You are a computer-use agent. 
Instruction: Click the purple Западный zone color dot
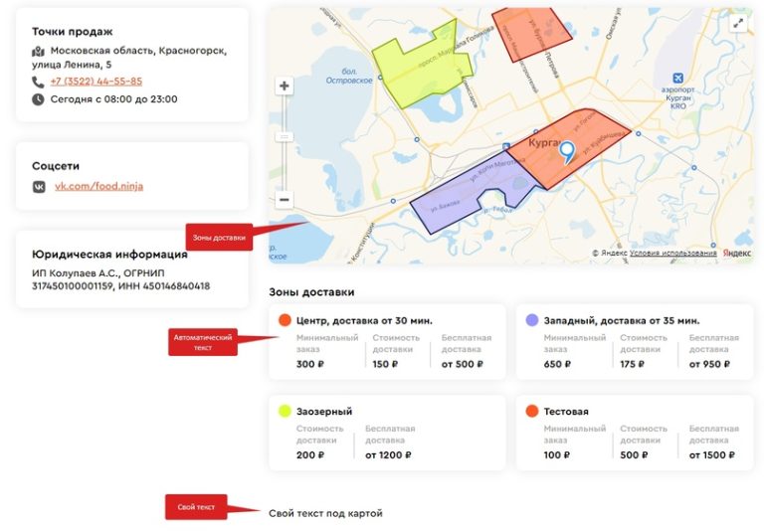coord(532,320)
